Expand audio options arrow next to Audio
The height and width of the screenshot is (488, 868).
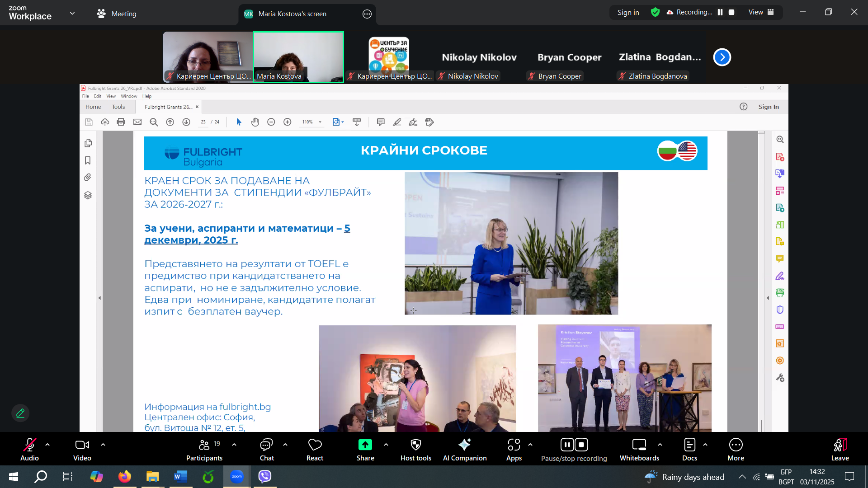click(47, 445)
